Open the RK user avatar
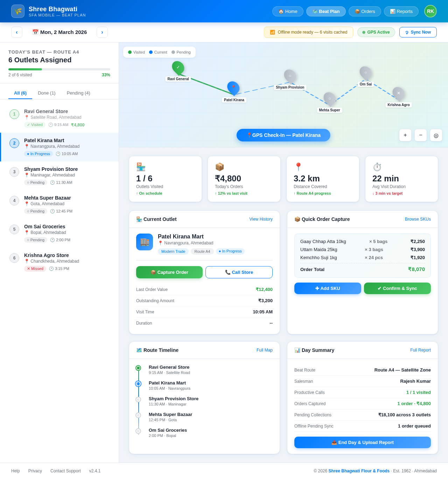The height and width of the screenshot is (479, 448). (430, 11)
